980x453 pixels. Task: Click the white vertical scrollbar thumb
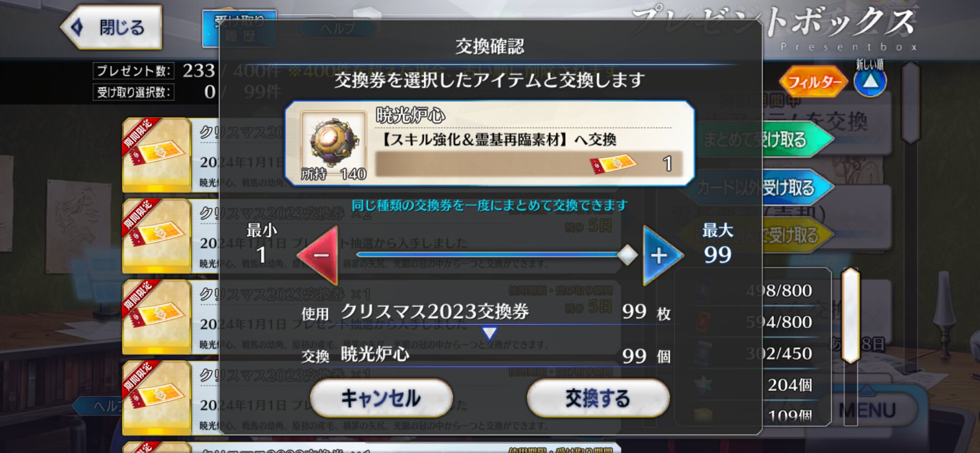(x=851, y=315)
